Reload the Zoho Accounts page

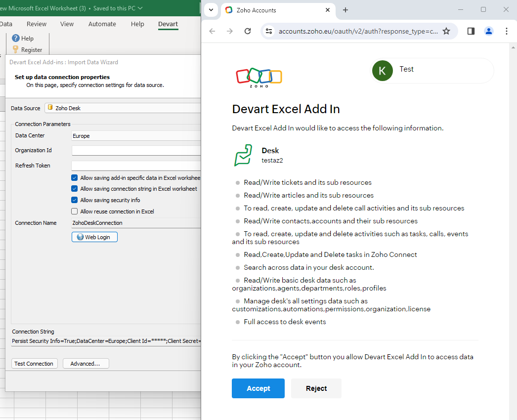(247, 31)
